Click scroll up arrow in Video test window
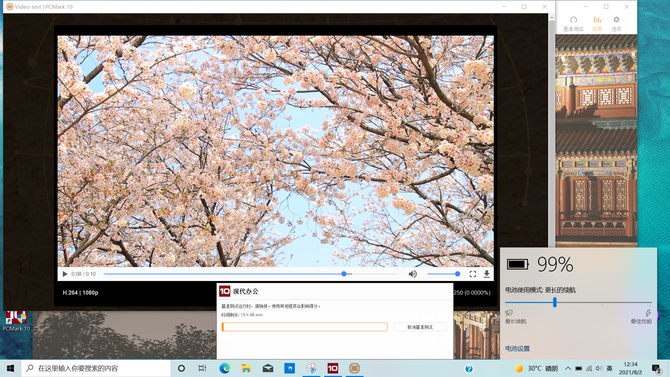Screen dimensions: 670x377 click(x=551, y=18)
